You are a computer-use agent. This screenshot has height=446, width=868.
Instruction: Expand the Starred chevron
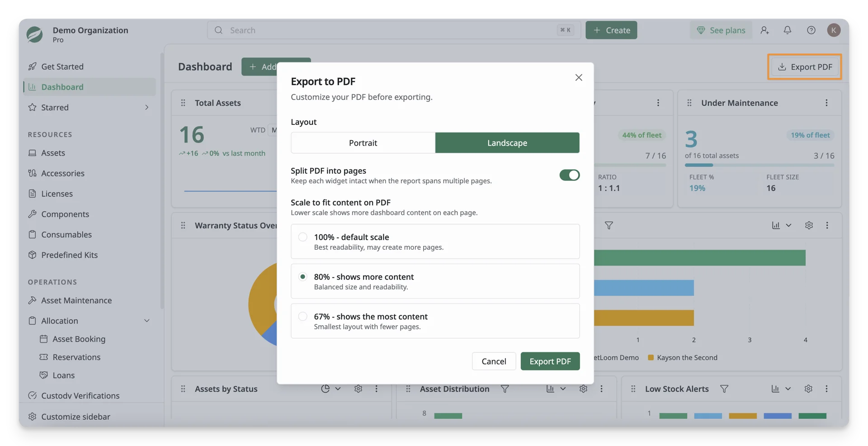pos(146,108)
